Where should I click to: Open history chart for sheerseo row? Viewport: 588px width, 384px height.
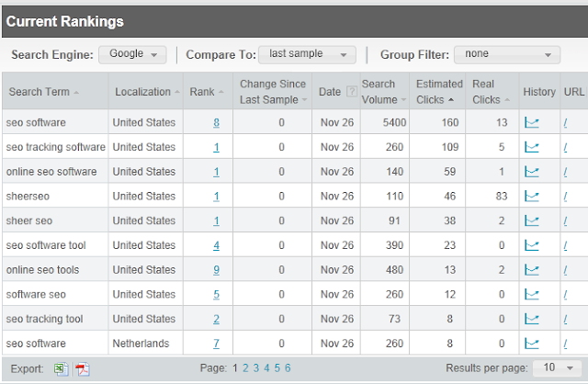pos(532,197)
